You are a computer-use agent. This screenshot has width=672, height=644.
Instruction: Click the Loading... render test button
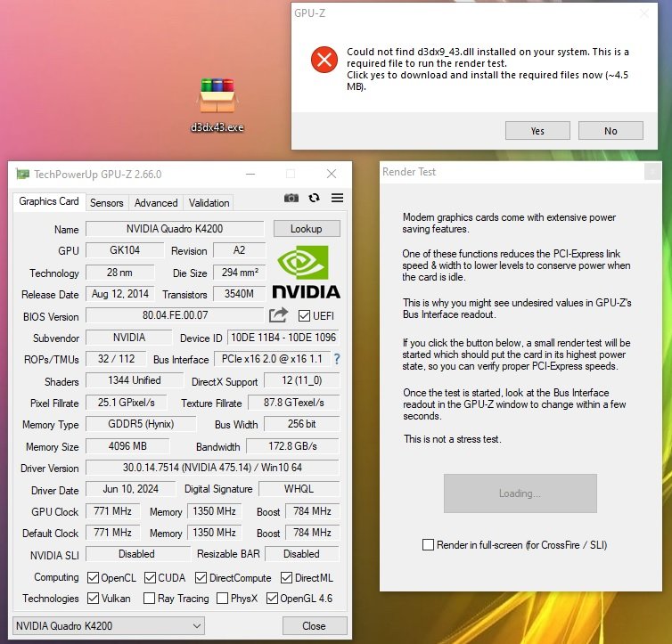point(520,493)
